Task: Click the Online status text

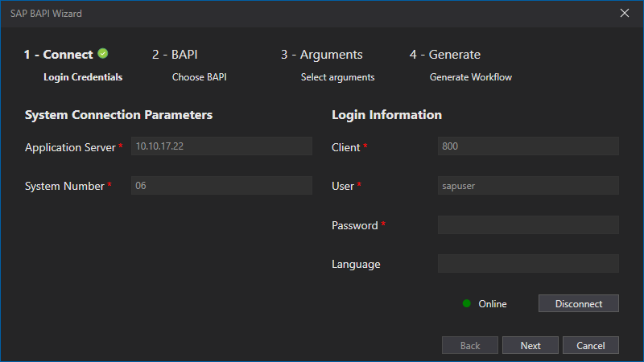Action: [493, 304]
